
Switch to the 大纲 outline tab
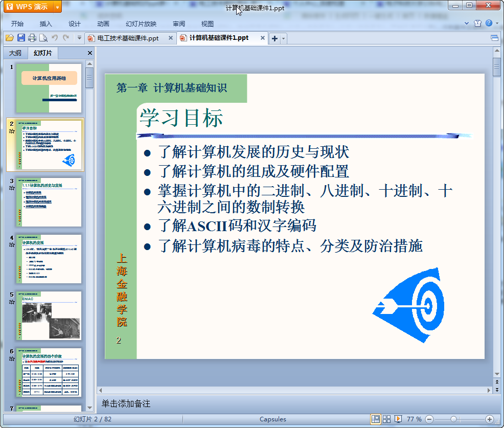point(15,53)
